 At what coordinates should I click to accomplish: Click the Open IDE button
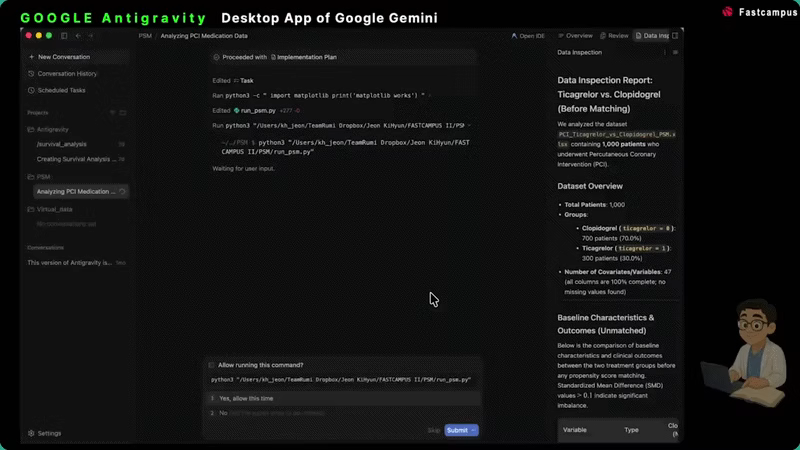tap(528, 36)
